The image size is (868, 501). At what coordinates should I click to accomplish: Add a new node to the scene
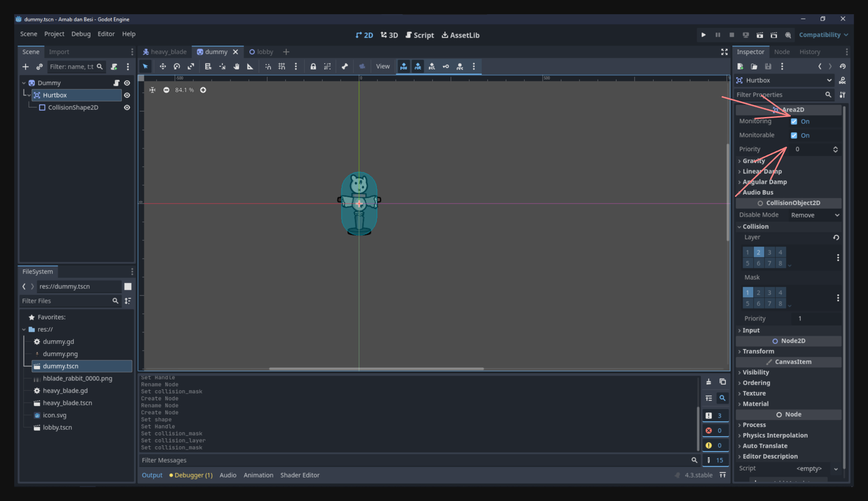pos(26,67)
